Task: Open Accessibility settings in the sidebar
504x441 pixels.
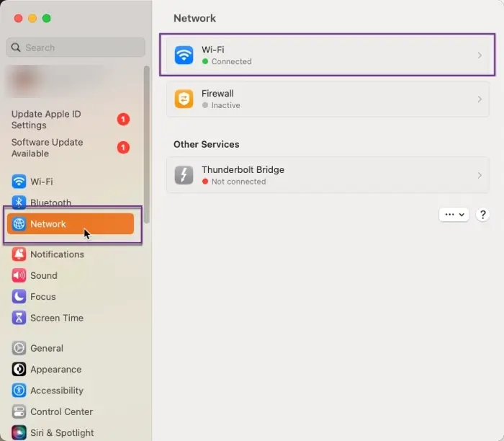Action: tap(71, 391)
